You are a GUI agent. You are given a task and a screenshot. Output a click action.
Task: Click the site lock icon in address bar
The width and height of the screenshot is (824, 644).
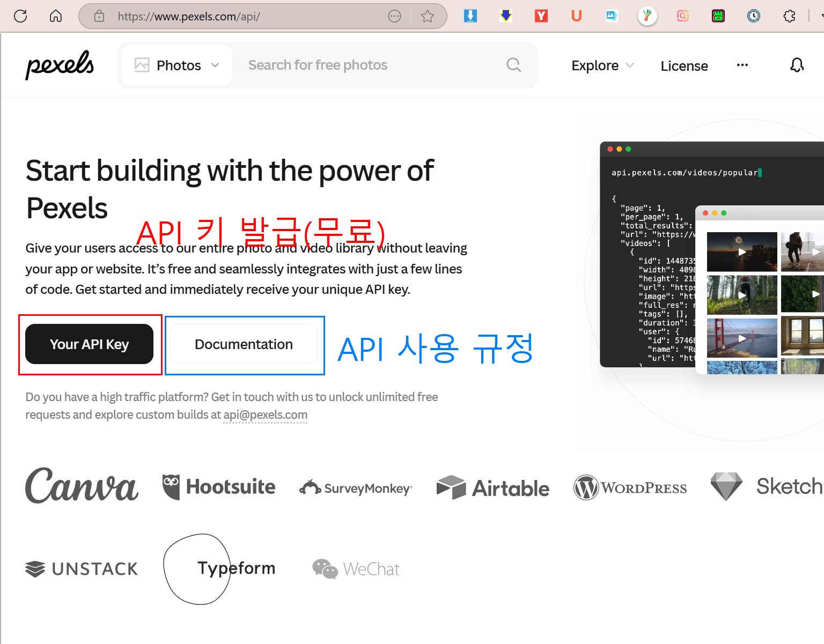pyautogui.click(x=99, y=16)
